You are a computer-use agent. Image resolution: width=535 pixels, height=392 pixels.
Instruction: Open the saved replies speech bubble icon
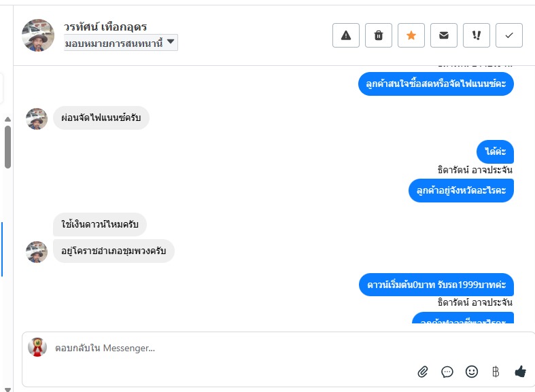(x=447, y=372)
